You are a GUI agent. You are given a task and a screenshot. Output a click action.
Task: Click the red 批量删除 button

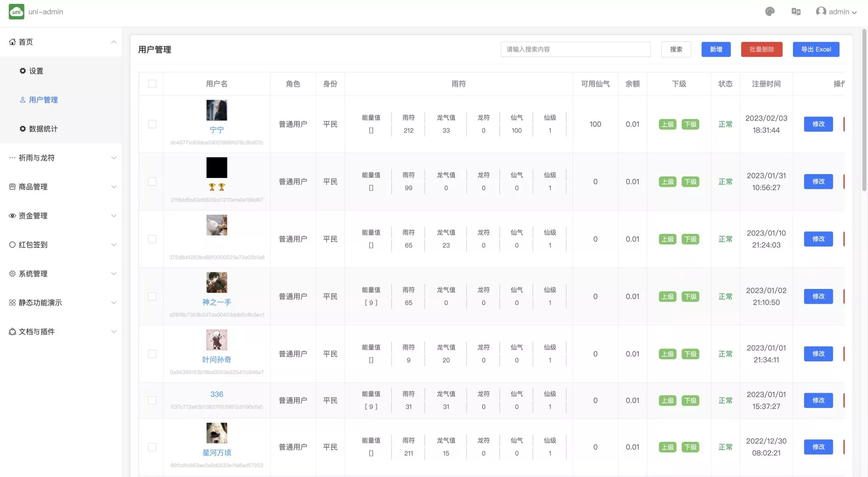[762, 49]
